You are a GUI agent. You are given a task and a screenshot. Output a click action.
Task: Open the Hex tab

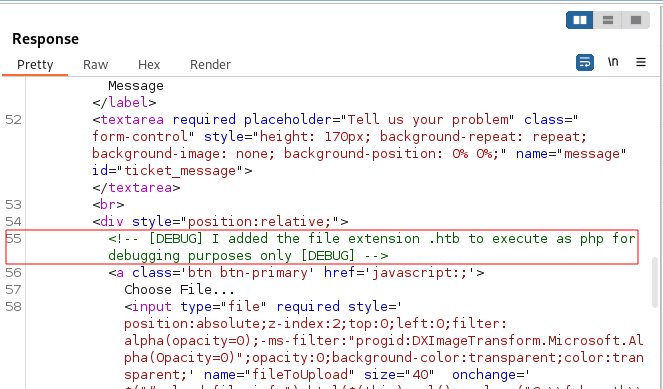pos(149,65)
